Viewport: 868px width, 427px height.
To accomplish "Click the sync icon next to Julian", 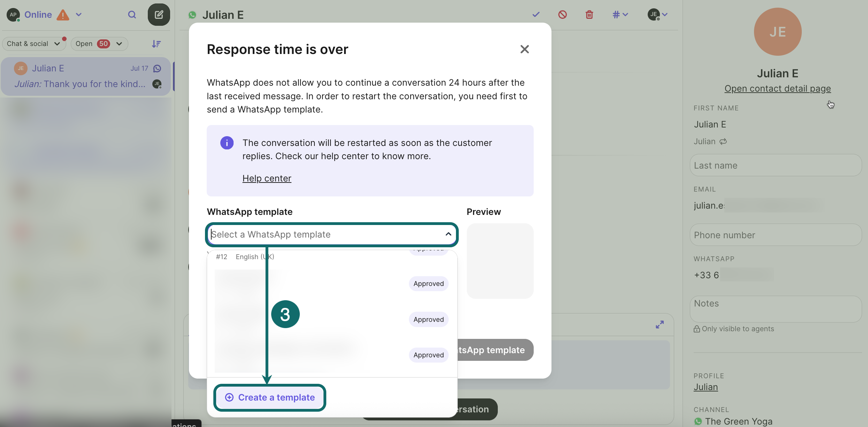I will coord(723,141).
